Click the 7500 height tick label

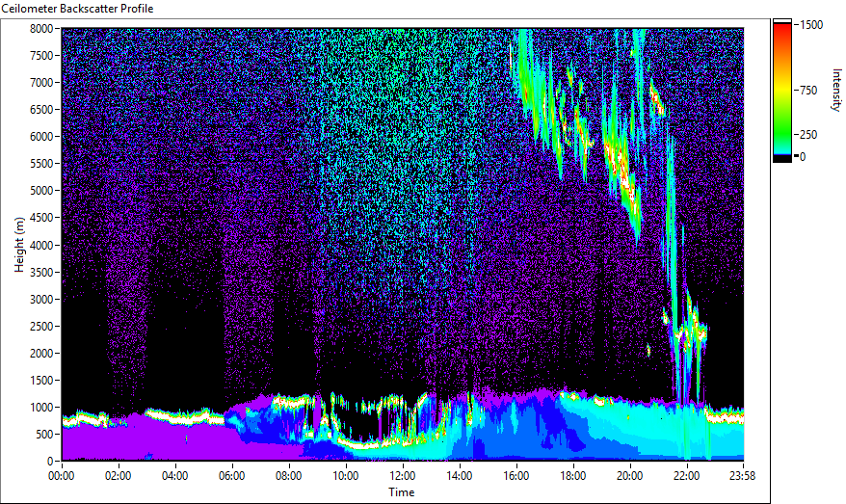click(41, 56)
